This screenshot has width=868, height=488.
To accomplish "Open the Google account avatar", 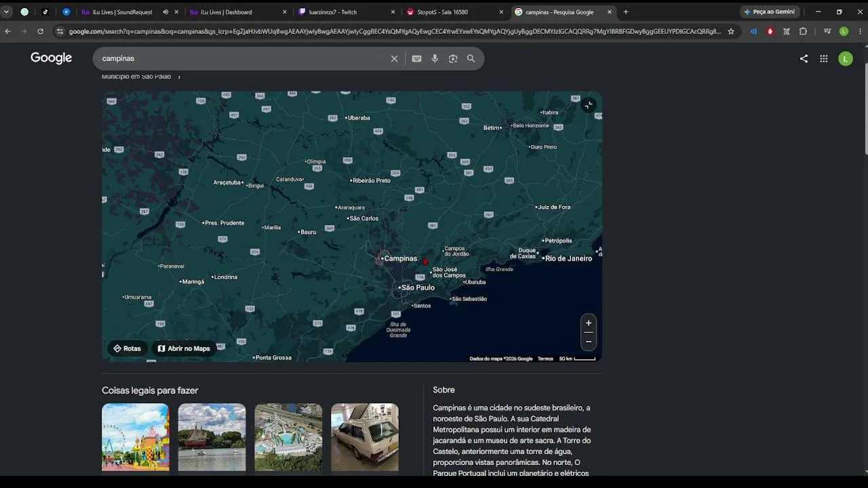I will [x=845, y=59].
